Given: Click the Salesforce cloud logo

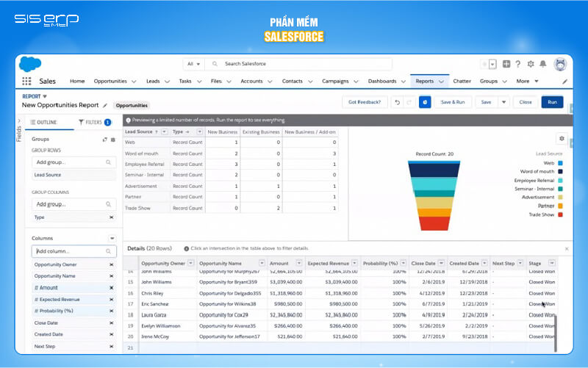Looking at the screenshot, I should click(x=30, y=64).
